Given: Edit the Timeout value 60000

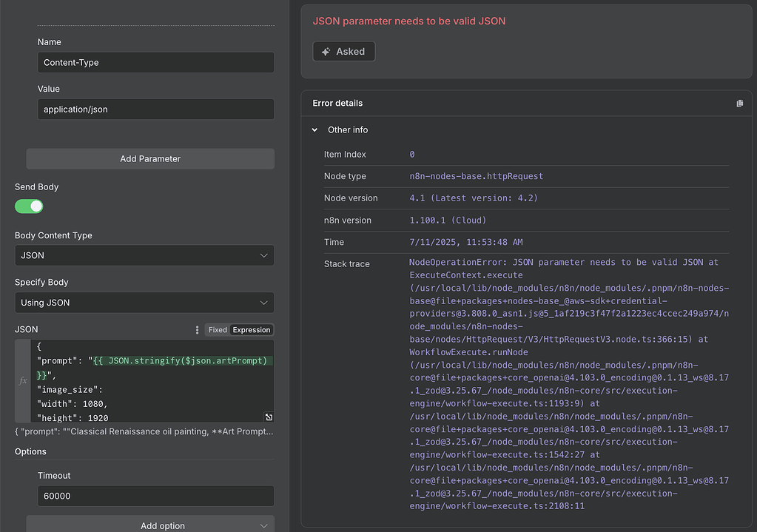Looking at the screenshot, I should click(x=155, y=496).
